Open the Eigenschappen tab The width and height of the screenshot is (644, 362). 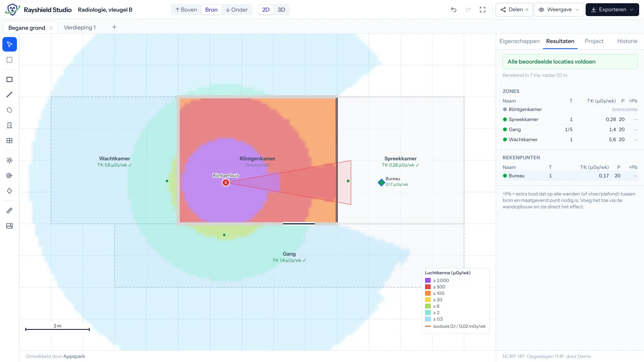[520, 41]
